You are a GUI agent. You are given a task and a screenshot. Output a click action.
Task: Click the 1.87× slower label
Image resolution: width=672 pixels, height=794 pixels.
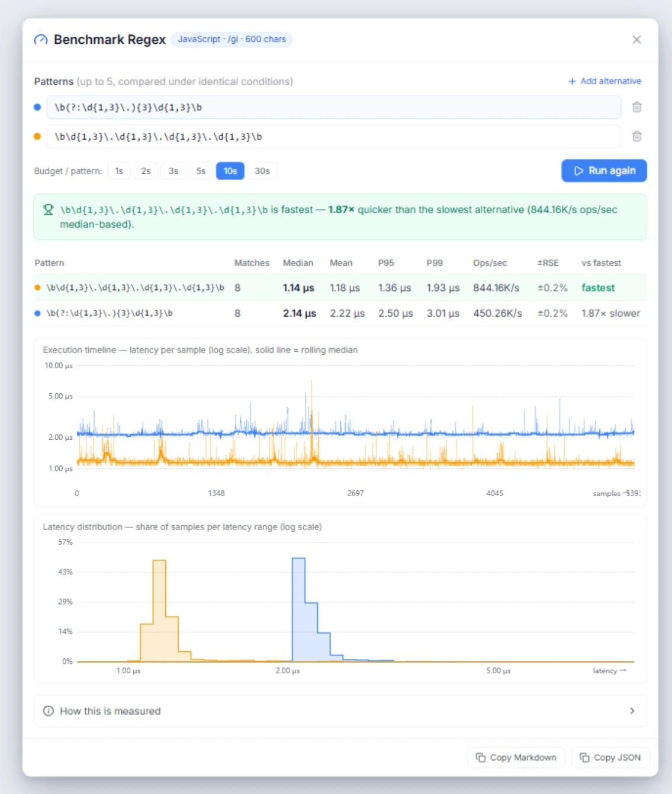610,313
